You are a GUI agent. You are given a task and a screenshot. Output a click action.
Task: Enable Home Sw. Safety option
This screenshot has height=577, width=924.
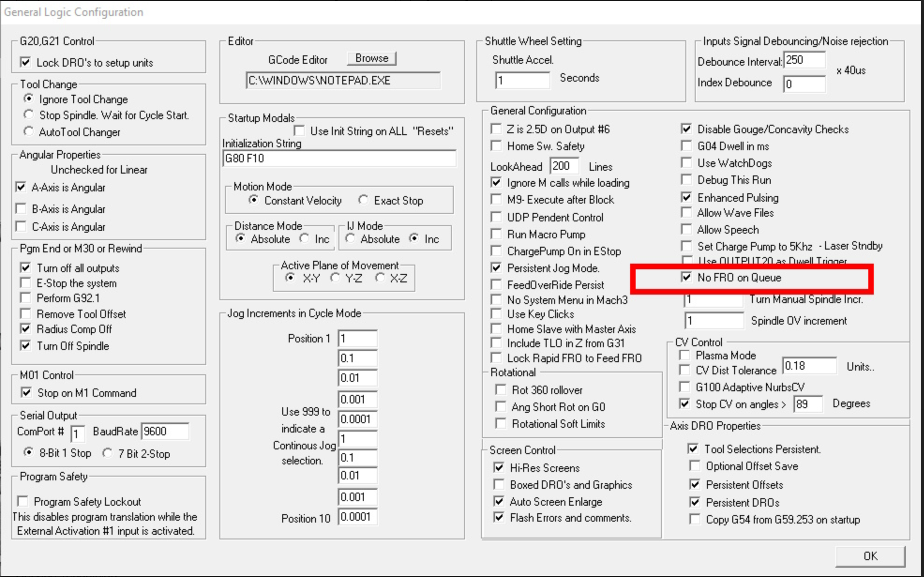(x=496, y=146)
